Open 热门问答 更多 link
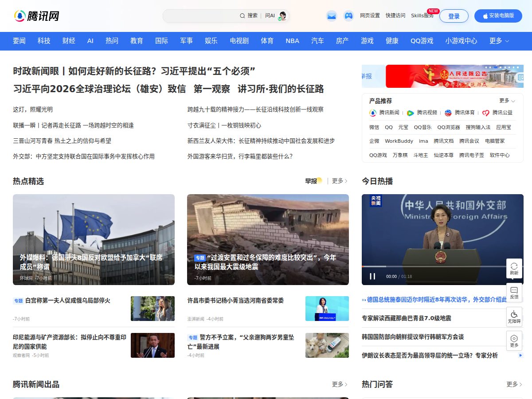 point(514,384)
